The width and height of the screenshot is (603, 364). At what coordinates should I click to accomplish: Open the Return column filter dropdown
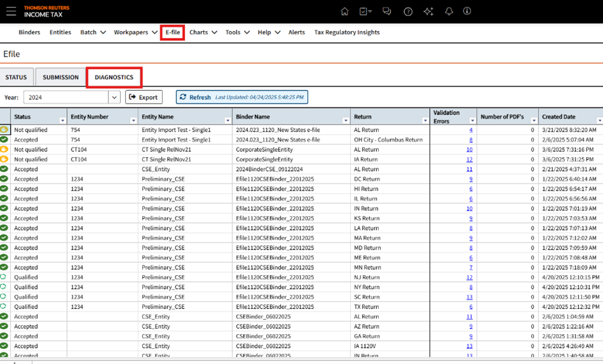point(425,120)
